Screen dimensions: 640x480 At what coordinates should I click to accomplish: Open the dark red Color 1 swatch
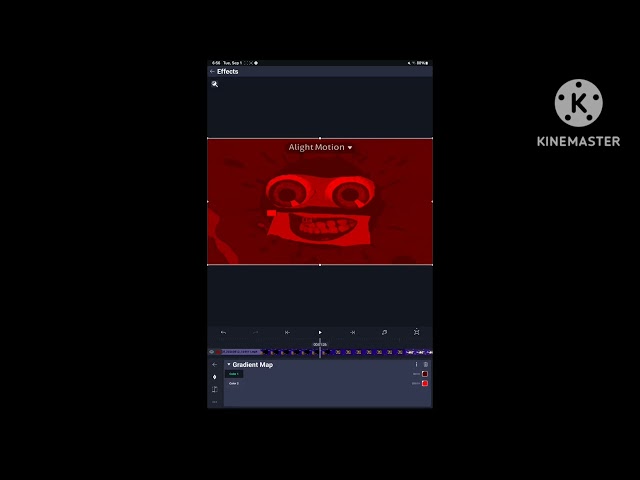pos(425,374)
